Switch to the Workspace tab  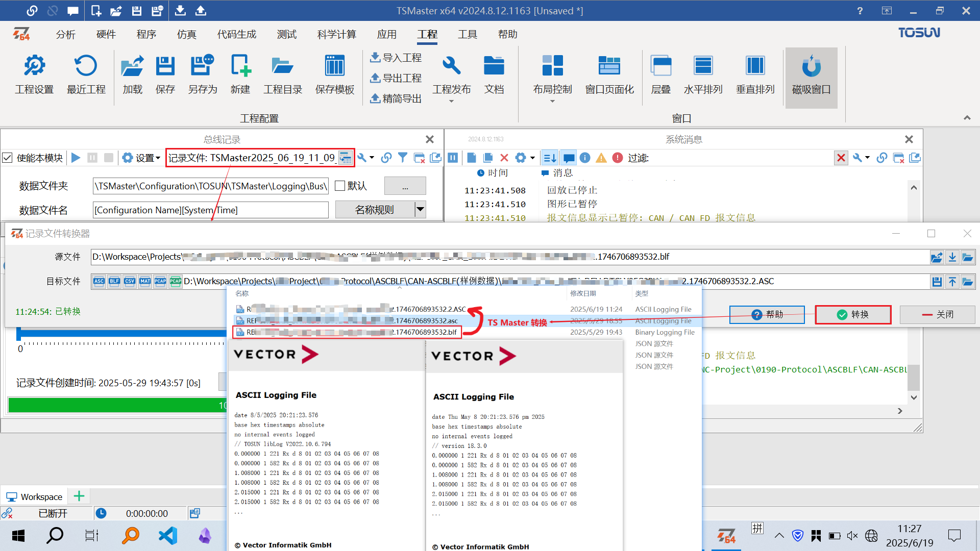pos(34,496)
